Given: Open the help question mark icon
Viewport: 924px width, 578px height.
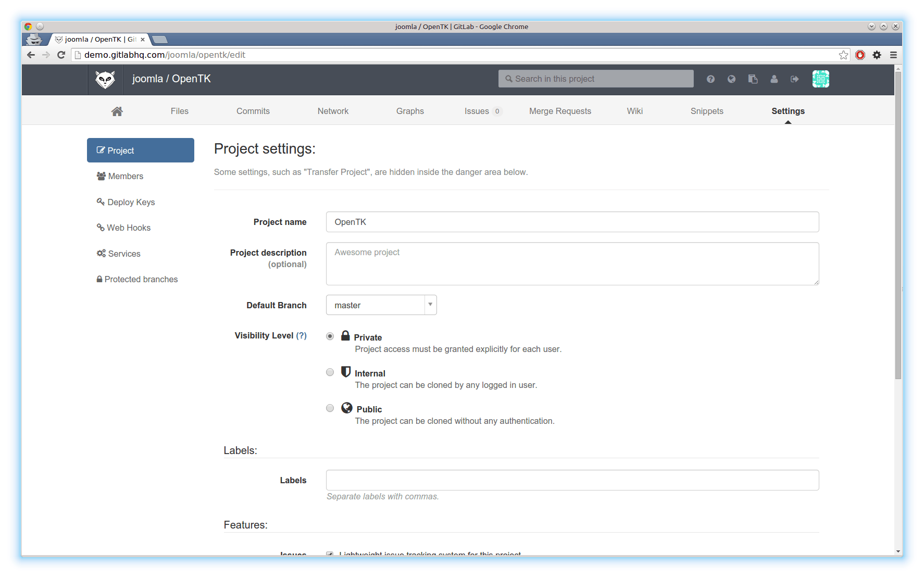Looking at the screenshot, I should click(710, 79).
